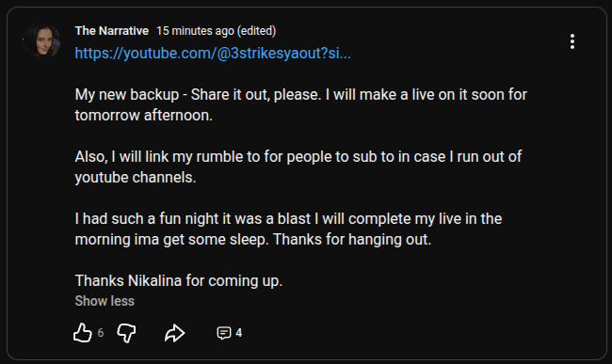The image size is (612, 364).
Task: Open the three-dot action menu
Action: (x=572, y=41)
